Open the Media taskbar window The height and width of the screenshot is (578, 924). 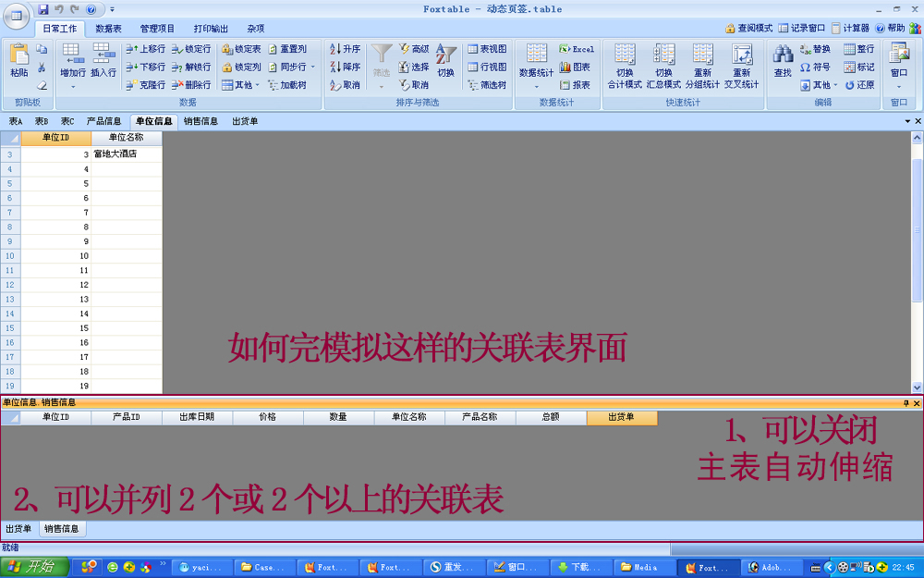642,568
